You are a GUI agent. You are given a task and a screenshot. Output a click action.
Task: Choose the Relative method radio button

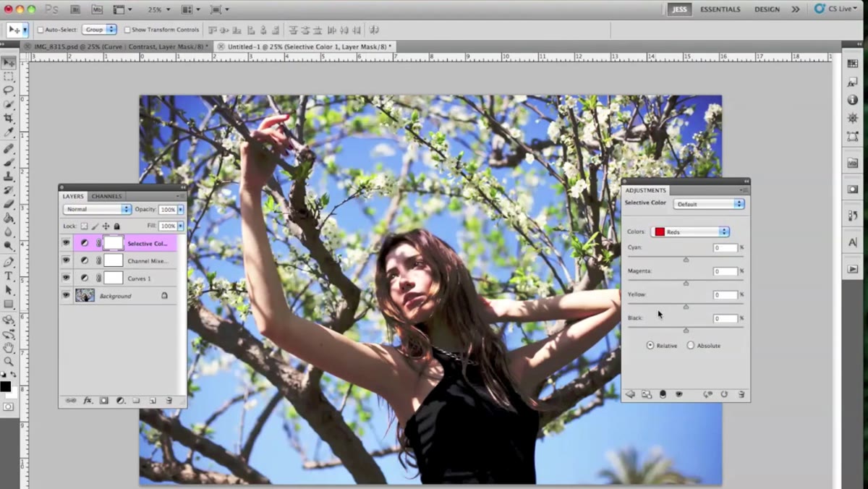coord(650,346)
